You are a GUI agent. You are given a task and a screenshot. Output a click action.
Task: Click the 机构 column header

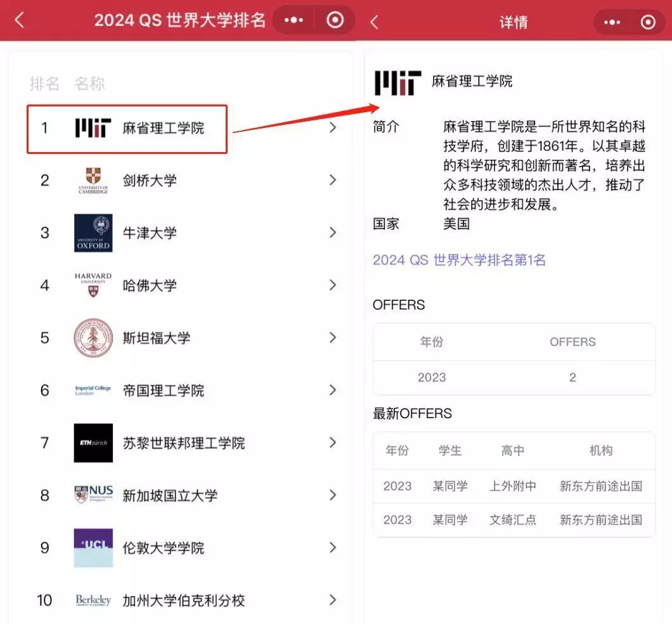pyautogui.click(x=601, y=450)
